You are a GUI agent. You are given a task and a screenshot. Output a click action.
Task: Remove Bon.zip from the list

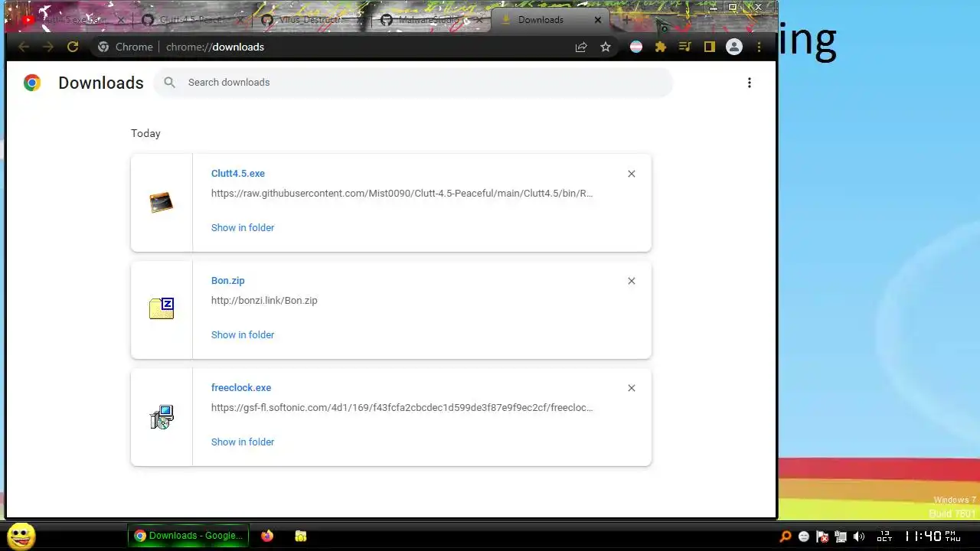coord(632,281)
